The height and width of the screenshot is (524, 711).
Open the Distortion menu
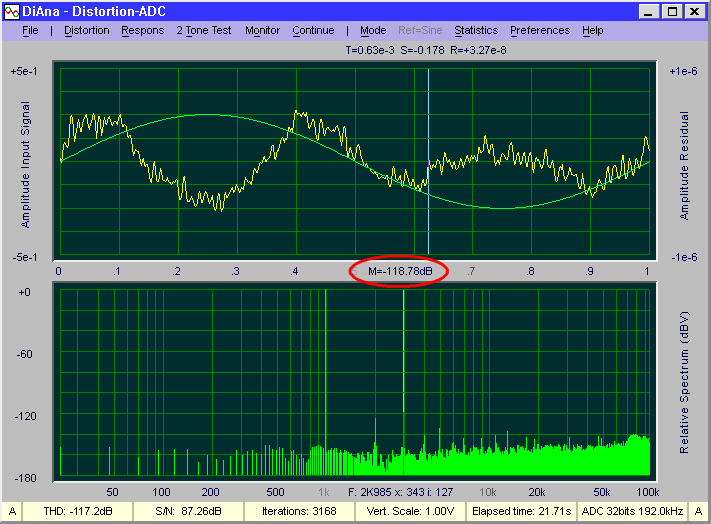(87, 30)
